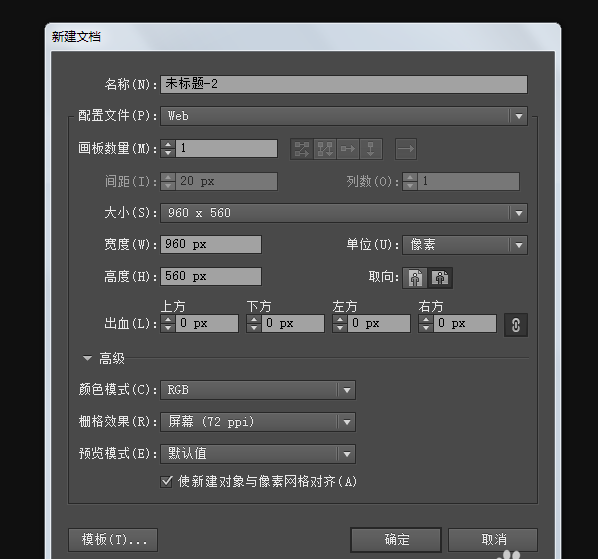Viewport: 598px width, 559px height.
Task: Open the 预览模式 默认值 dropdown
Action: [258, 454]
